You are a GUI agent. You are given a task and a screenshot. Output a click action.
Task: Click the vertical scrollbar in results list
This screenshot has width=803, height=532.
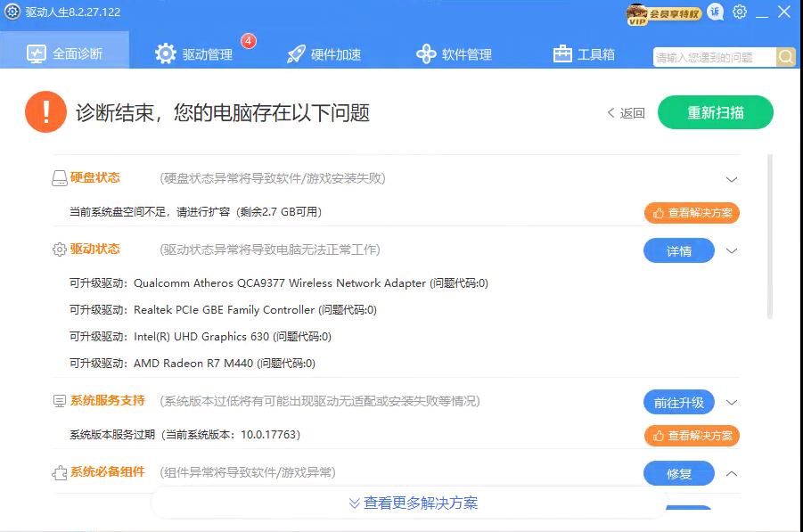click(x=770, y=235)
